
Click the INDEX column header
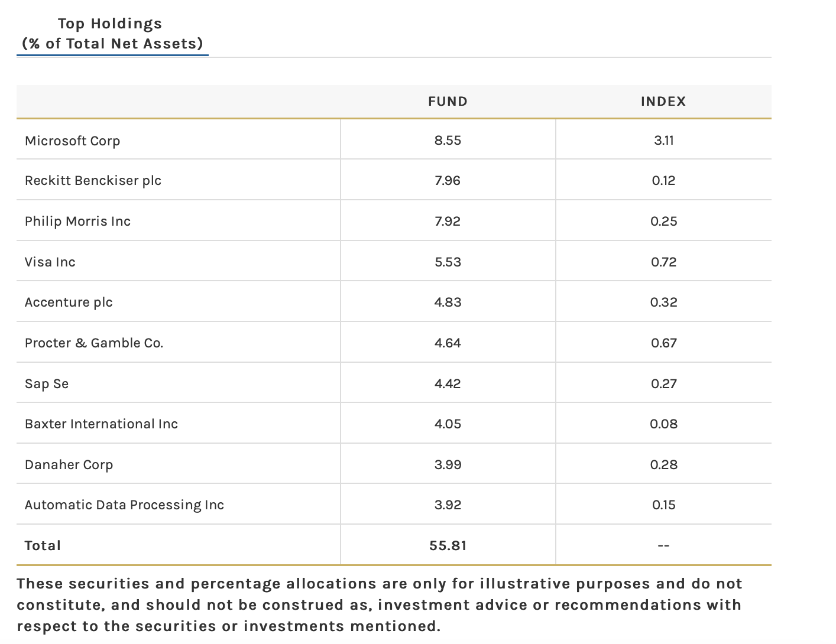[663, 102]
